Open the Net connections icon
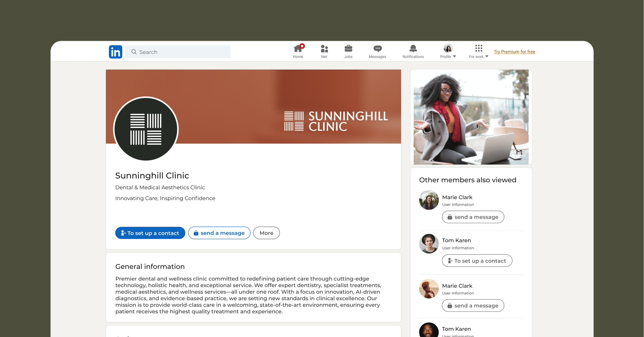The width and height of the screenshot is (644, 337). (324, 49)
